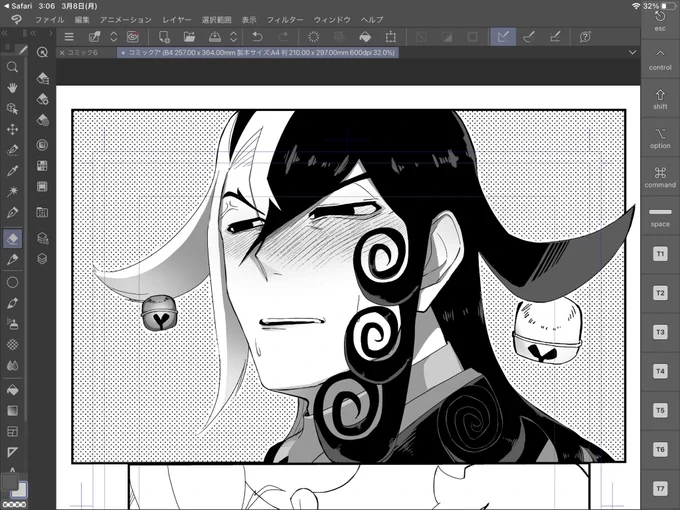Open the Sub Tool eraser palette

(42, 78)
